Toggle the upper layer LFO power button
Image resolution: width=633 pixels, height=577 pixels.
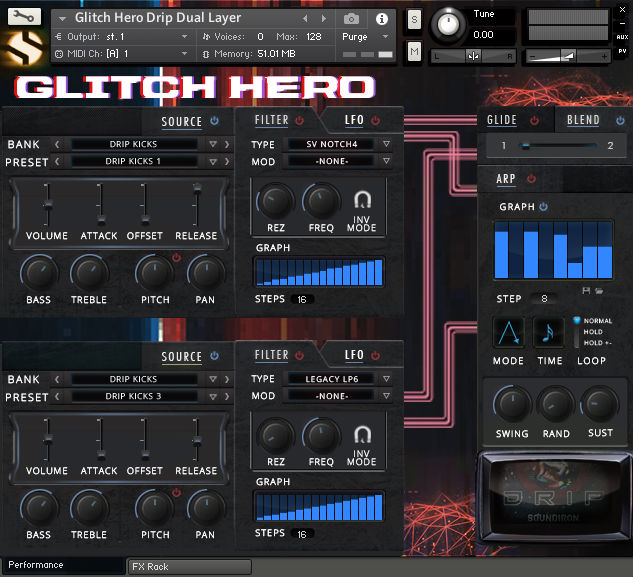click(375, 120)
